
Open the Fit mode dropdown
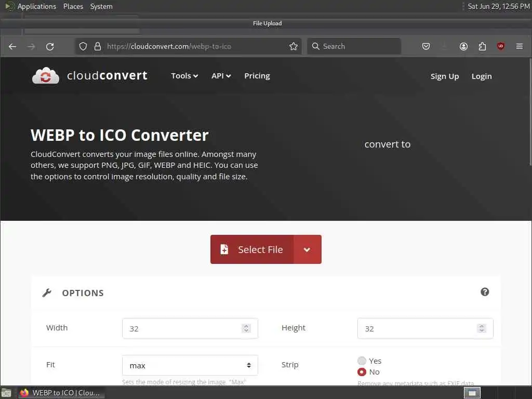click(x=190, y=365)
